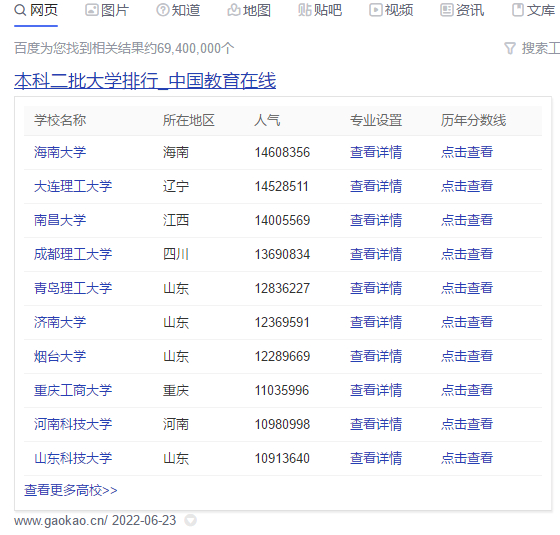560x535 pixels.
Task: Open the 山东科技大学 school link
Action: click(x=73, y=458)
